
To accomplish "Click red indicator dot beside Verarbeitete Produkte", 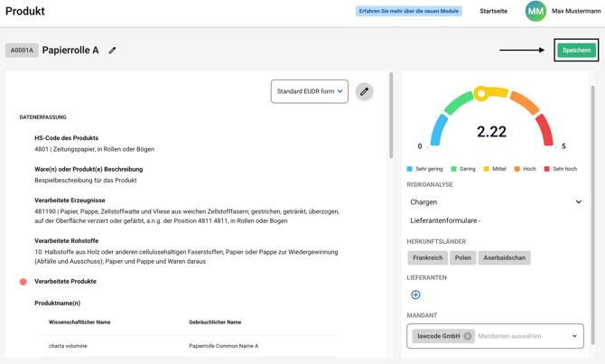I will (23, 282).
